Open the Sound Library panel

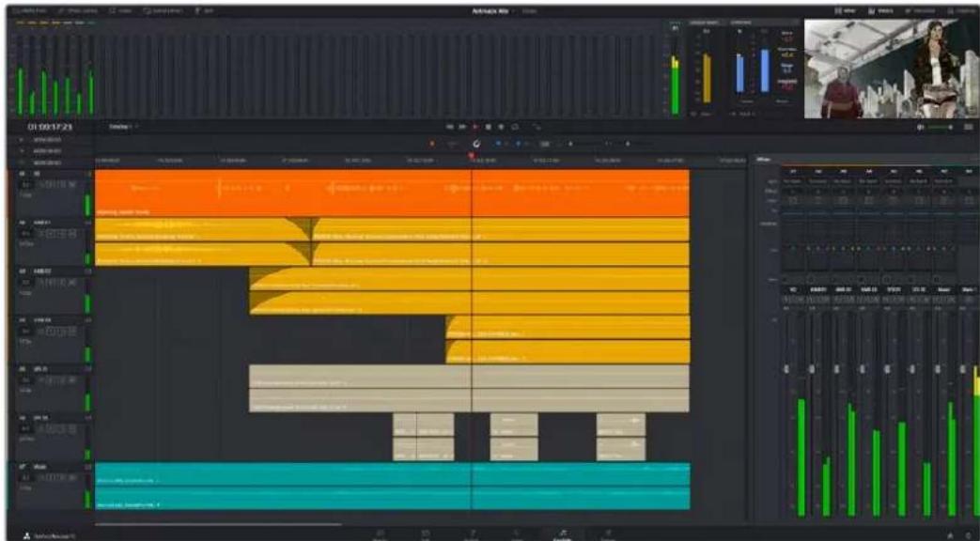pyautogui.click(x=163, y=11)
